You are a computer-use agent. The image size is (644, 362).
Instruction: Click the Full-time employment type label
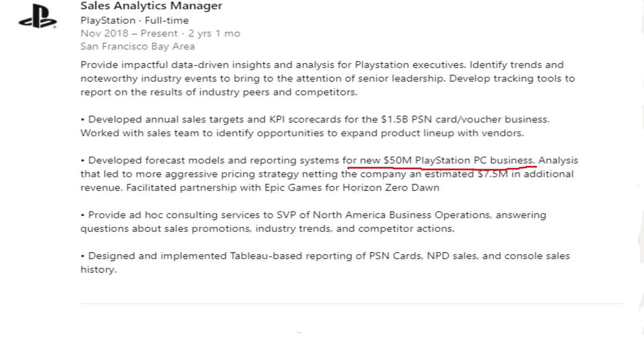click(x=167, y=20)
